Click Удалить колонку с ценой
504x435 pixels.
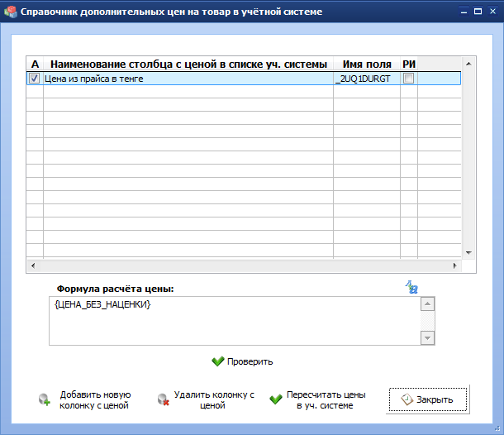pos(206,399)
